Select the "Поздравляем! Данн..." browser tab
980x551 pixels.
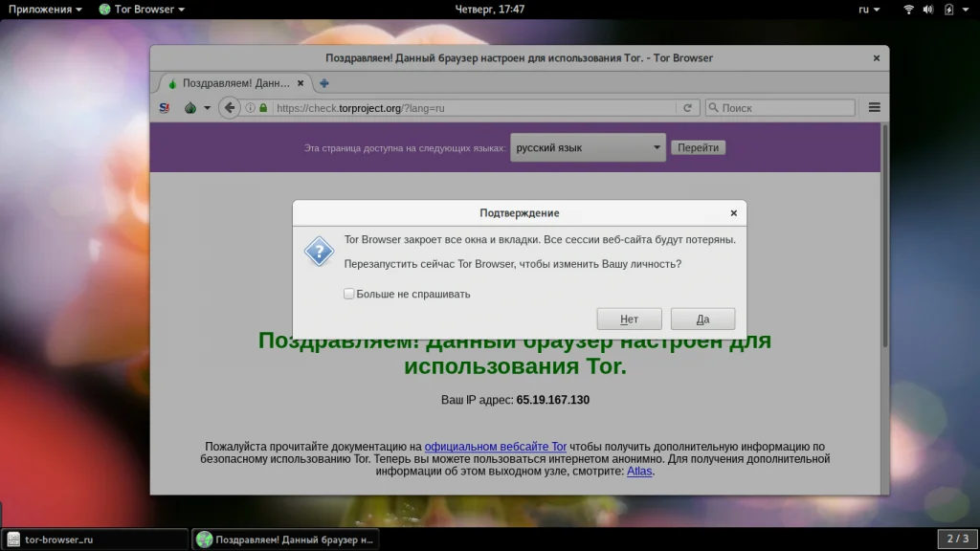[x=234, y=83]
